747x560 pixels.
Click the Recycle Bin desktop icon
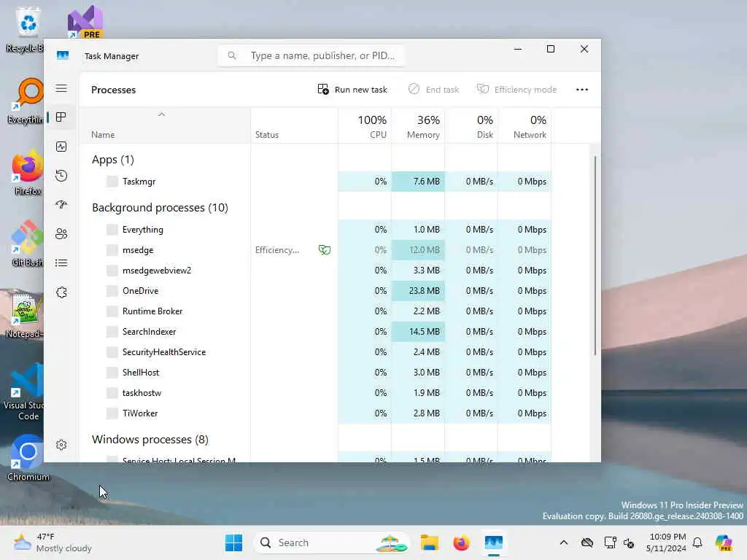tap(27, 29)
